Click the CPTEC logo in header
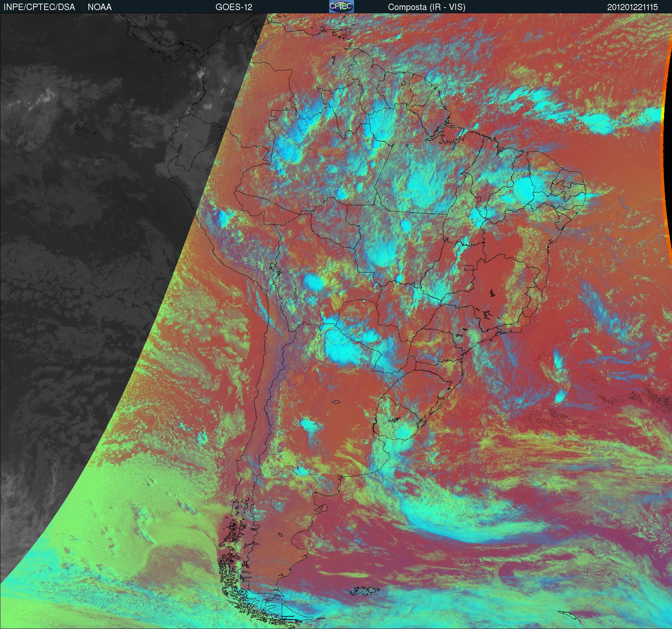672x629 pixels. (x=341, y=6)
